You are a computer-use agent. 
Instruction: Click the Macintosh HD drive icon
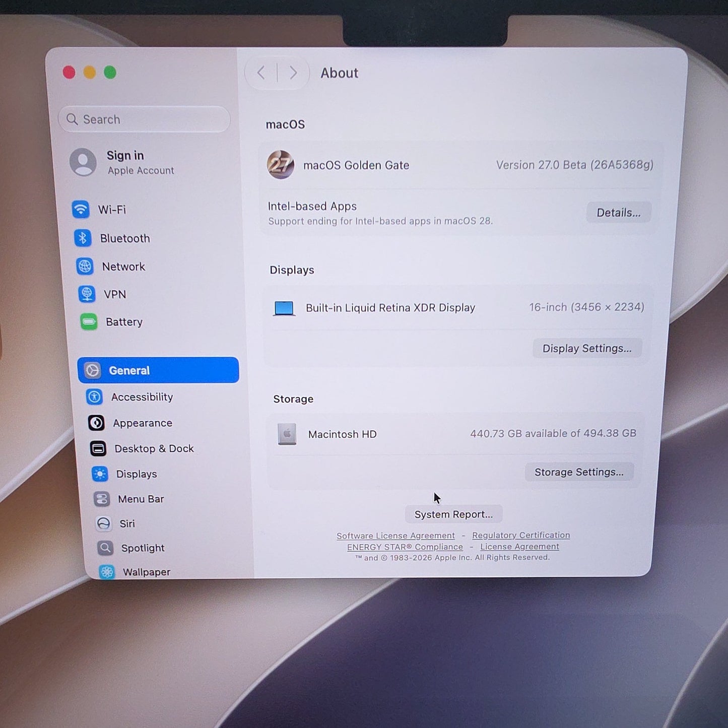287,434
